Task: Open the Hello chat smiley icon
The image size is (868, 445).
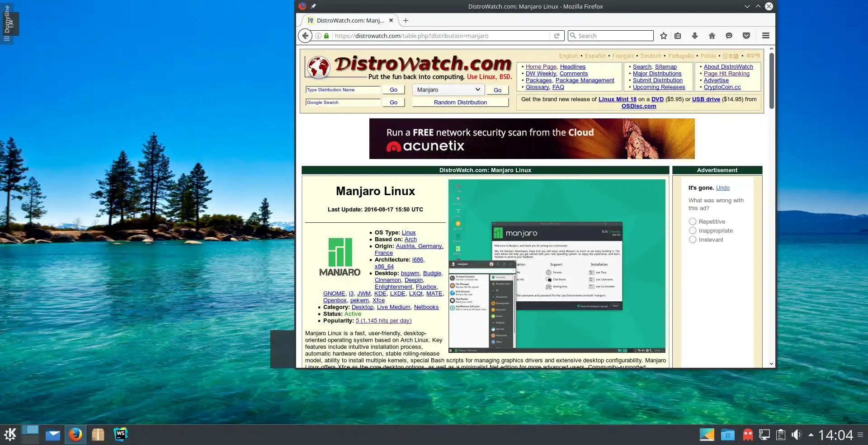Action: (729, 36)
